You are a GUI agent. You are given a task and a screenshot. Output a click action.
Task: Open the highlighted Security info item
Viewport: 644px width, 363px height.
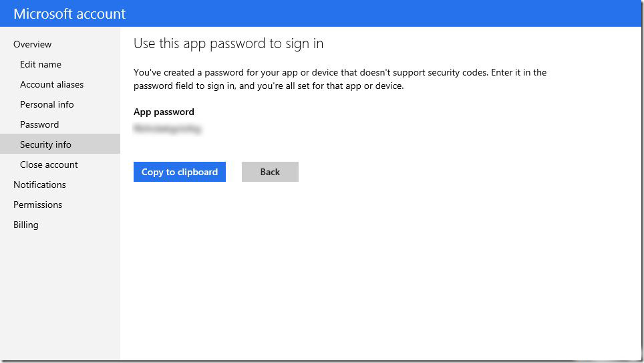point(45,144)
